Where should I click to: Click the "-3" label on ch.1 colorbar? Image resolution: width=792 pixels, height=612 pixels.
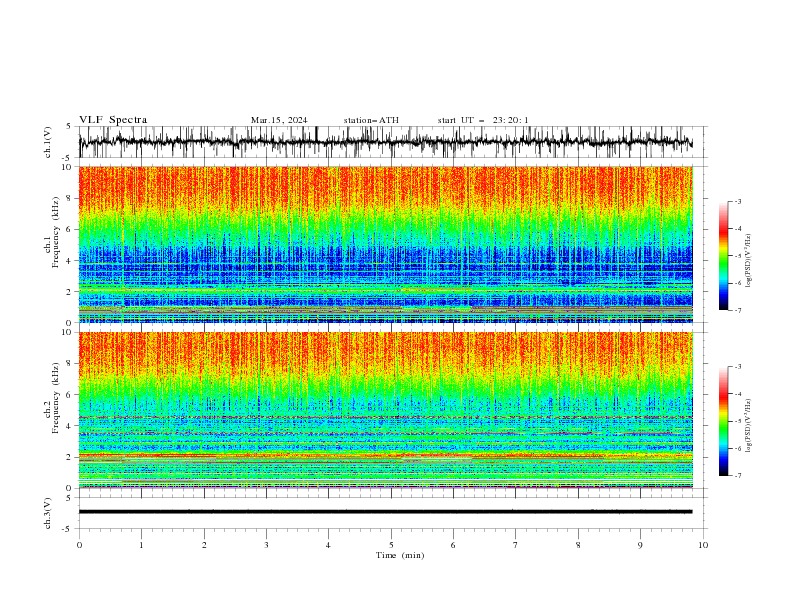(x=737, y=201)
